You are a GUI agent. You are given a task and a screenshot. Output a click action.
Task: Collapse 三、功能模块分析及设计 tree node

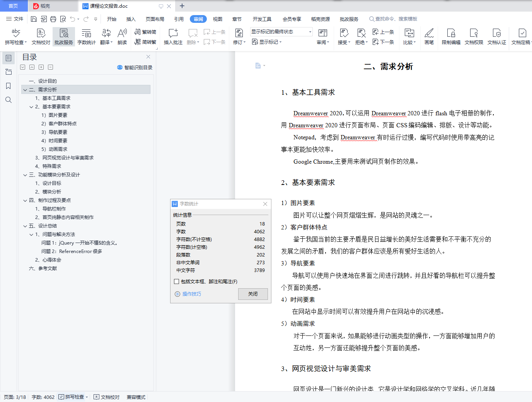coord(25,175)
